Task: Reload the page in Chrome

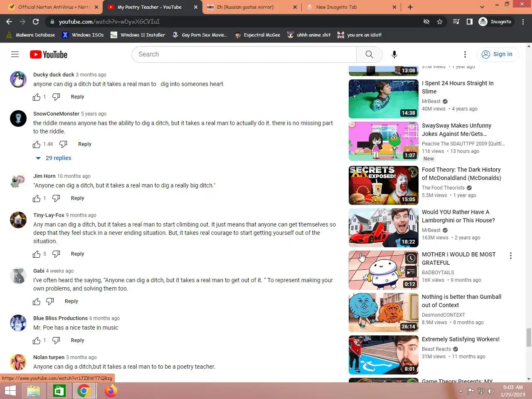Action: tap(36, 22)
